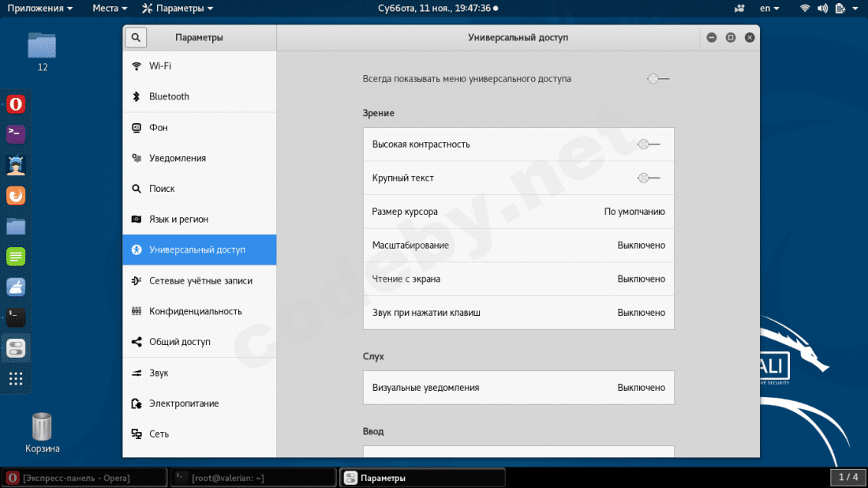Screen dimensions: 868x488
Task: Toggle always show accessibility menu switch
Action: [x=658, y=79]
